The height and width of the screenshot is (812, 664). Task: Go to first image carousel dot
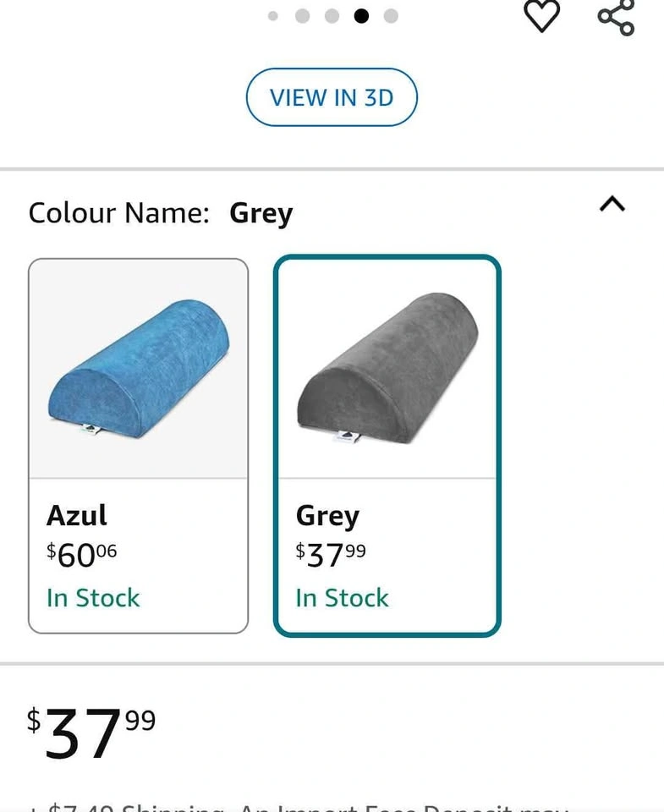pyautogui.click(x=272, y=16)
